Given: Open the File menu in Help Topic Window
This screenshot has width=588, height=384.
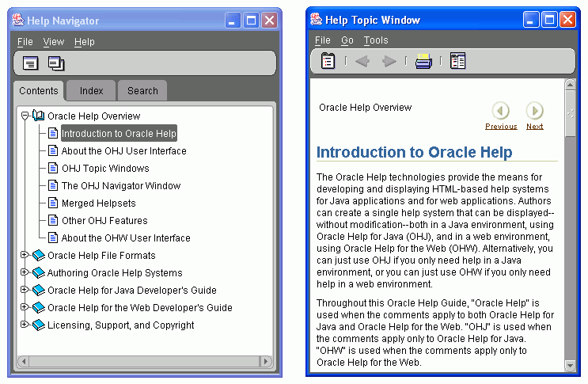Looking at the screenshot, I should [323, 40].
